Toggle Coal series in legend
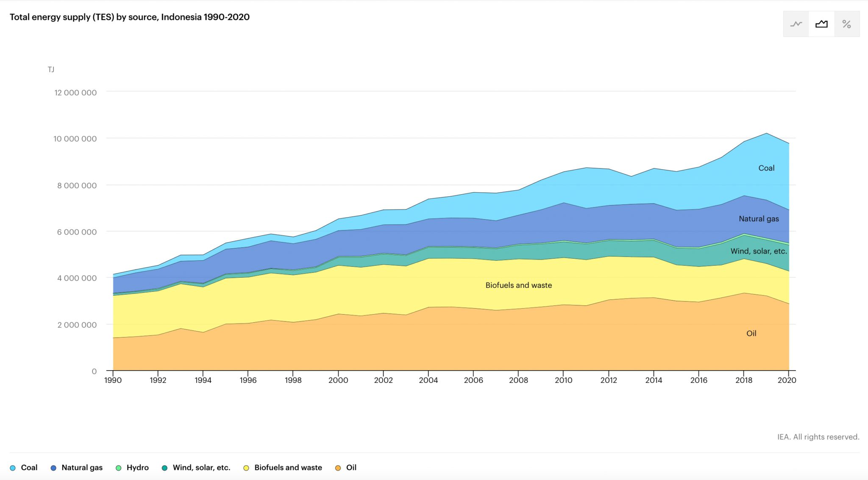This screenshot has width=868, height=480. click(29, 467)
